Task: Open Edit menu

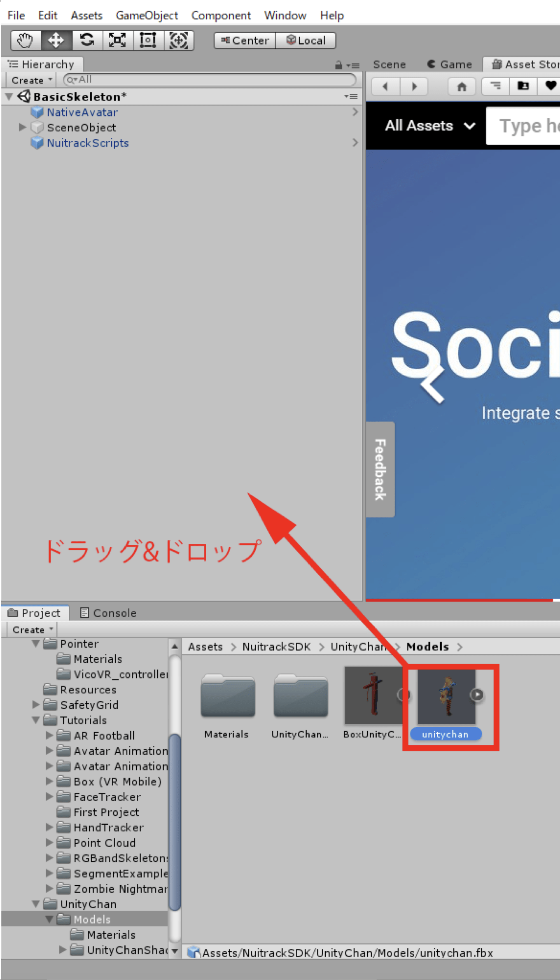Action: click(x=48, y=16)
